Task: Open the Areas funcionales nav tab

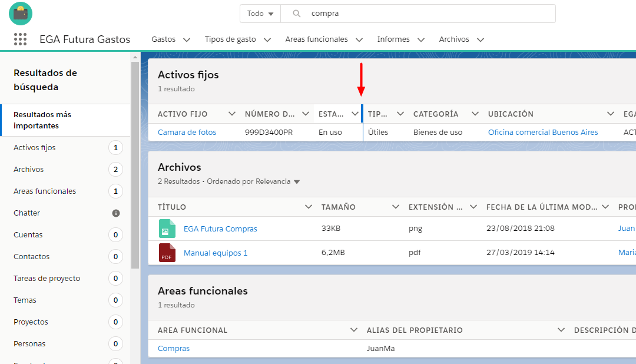Action: [x=316, y=39]
